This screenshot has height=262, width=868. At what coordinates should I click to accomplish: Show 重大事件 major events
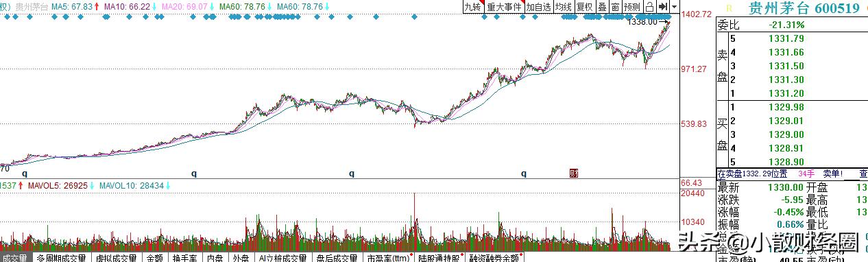click(505, 6)
